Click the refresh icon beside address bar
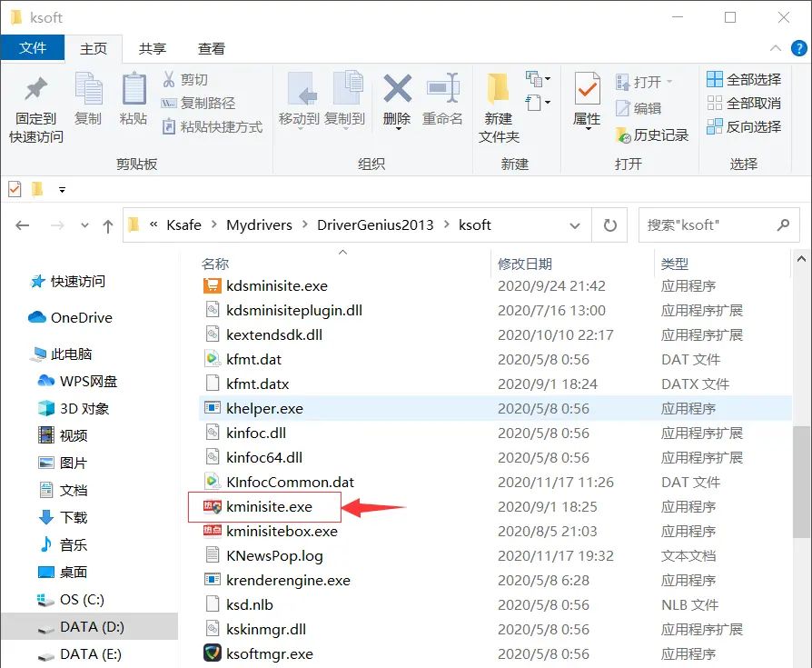 coord(610,225)
